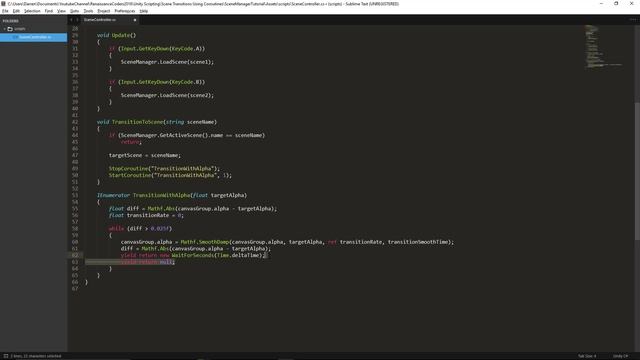Viewport: 640px width, 360px height.
Task: Click the Sublime Text icon in title bar
Action: coord(3,3)
